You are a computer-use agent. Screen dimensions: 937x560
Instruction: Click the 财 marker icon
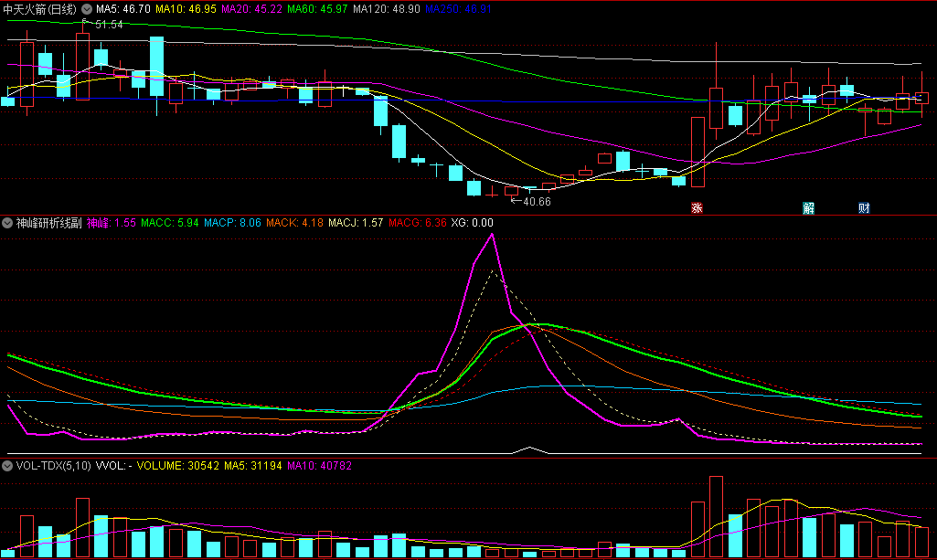864,207
